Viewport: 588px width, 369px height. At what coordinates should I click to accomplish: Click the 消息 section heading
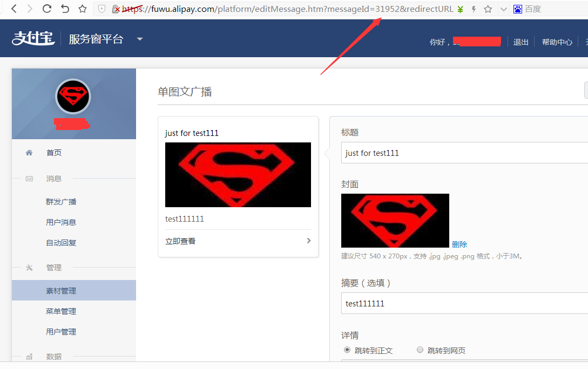(53, 179)
